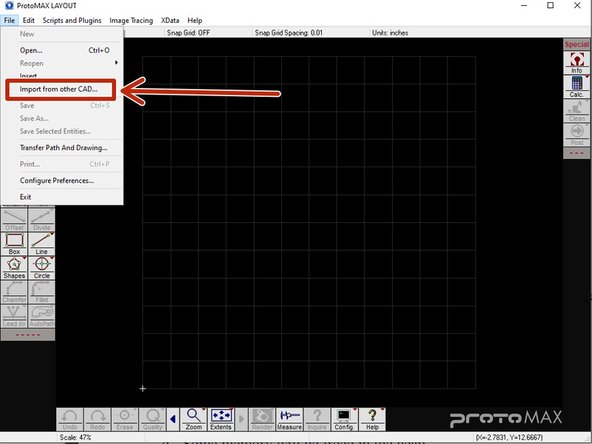Image resolution: width=592 pixels, height=444 pixels.
Task: Click the Divide tool
Action: pos(42,220)
